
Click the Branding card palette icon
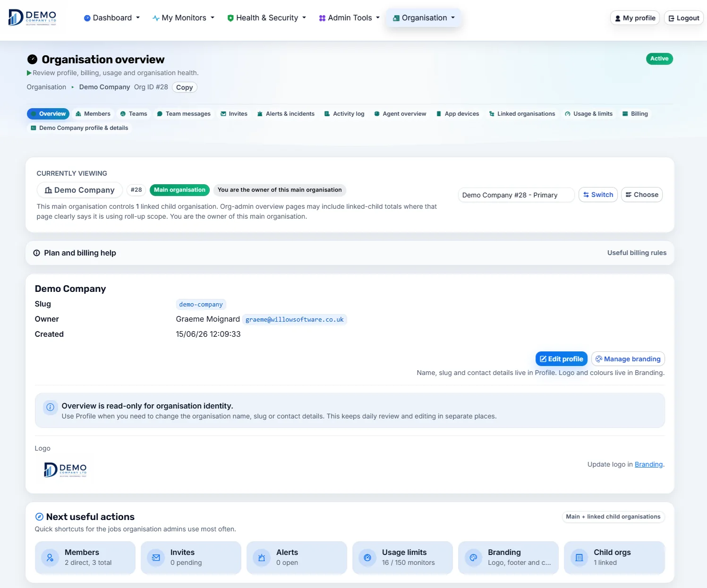click(473, 558)
